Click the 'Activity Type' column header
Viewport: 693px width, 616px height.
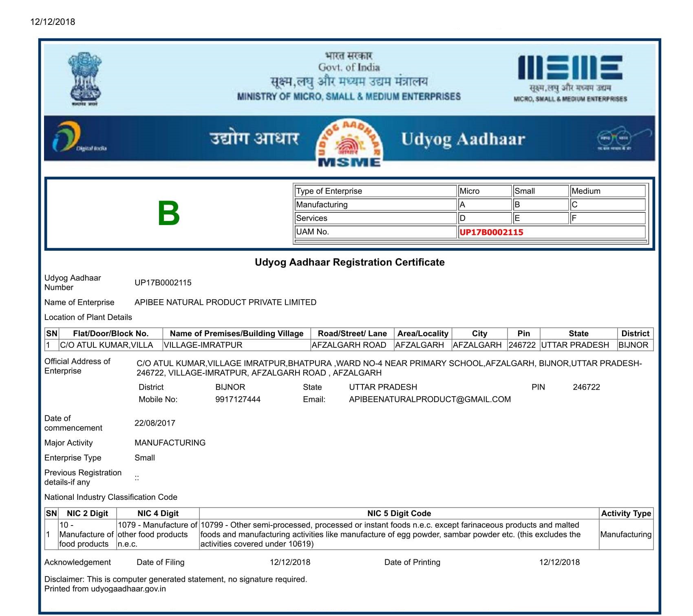(626, 513)
